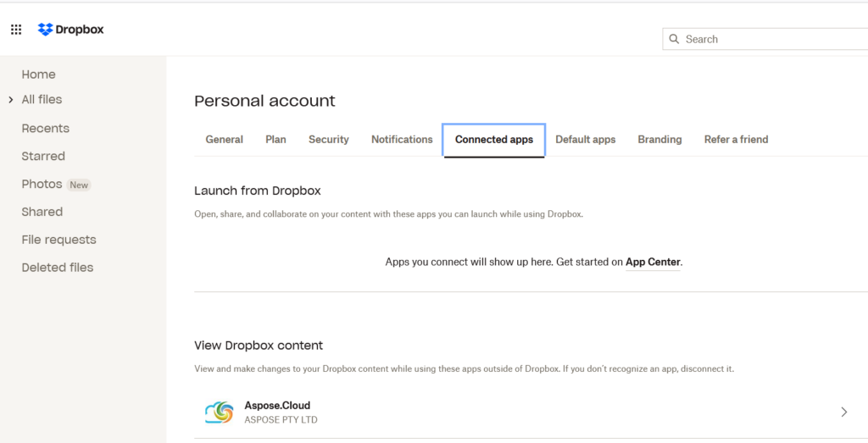Open the app grid launcher icon

tap(16, 30)
